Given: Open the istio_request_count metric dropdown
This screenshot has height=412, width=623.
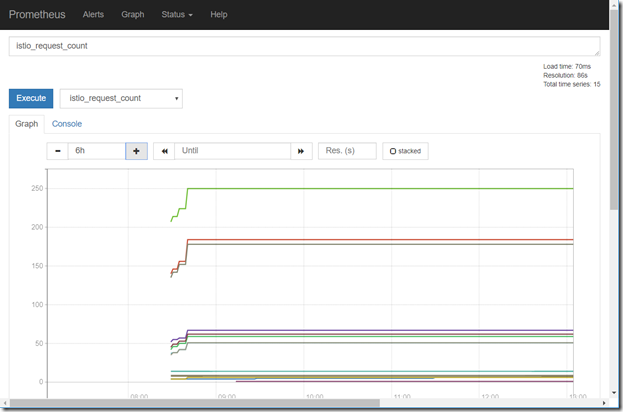Looking at the screenshot, I should pos(121,98).
